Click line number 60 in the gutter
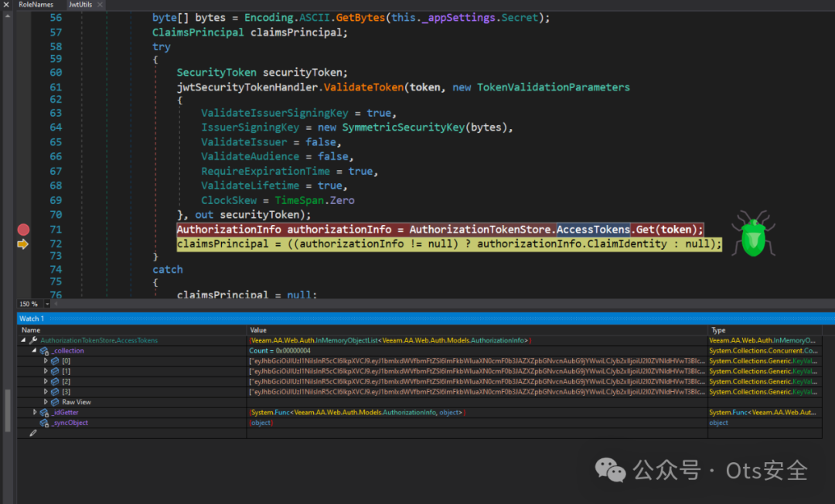The width and height of the screenshot is (835, 504). (x=56, y=73)
